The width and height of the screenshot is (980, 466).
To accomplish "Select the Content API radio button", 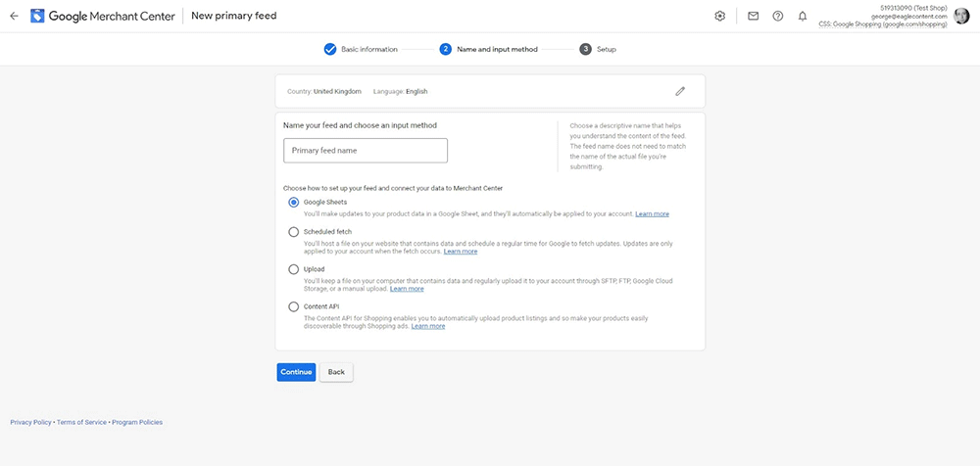I will pyautogui.click(x=294, y=306).
